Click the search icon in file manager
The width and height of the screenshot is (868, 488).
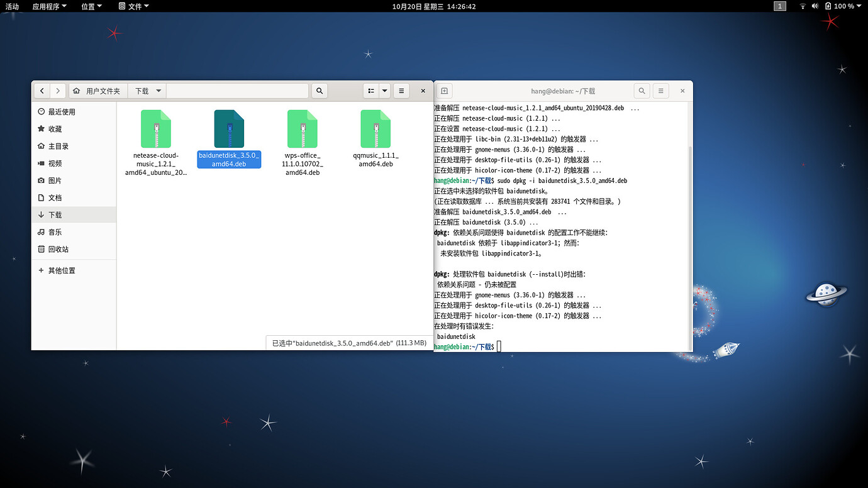click(x=320, y=91)
